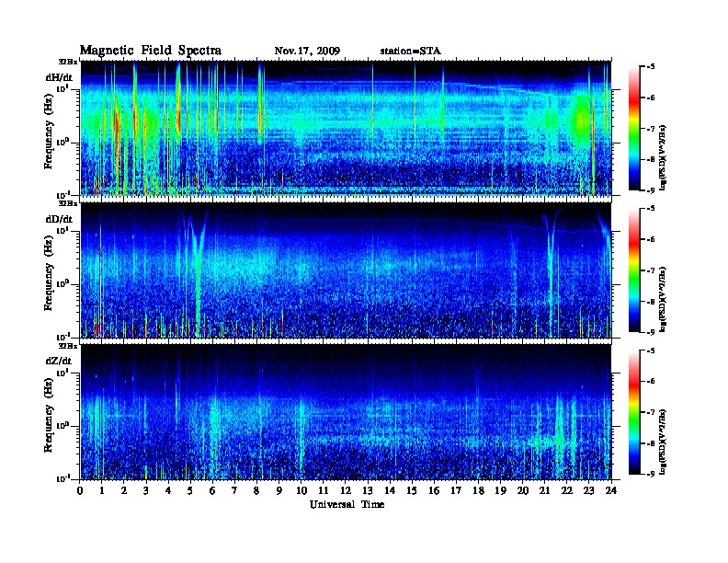Click the "station=STA" label
728x563 pixels.
tap(410, 52)
